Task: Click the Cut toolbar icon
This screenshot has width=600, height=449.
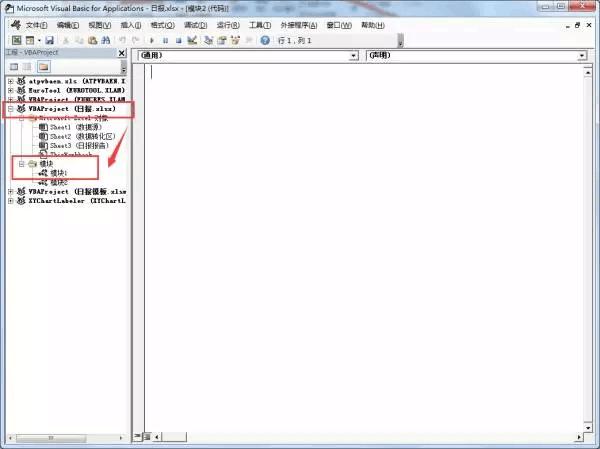Action: (x=66, y=40)
